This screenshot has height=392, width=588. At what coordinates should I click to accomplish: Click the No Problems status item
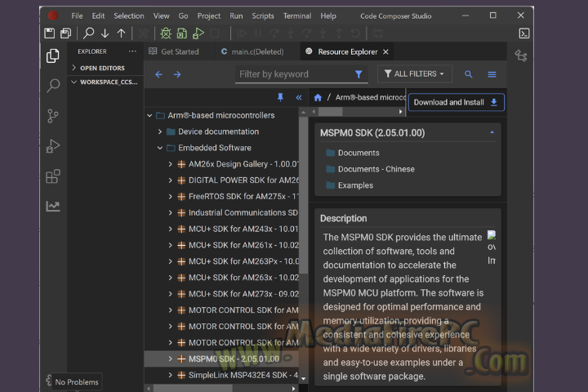pos(77,382)
